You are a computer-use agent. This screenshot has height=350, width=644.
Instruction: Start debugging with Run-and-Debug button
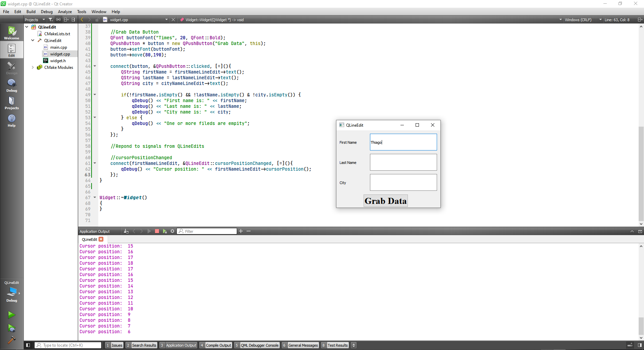(12, 328)
